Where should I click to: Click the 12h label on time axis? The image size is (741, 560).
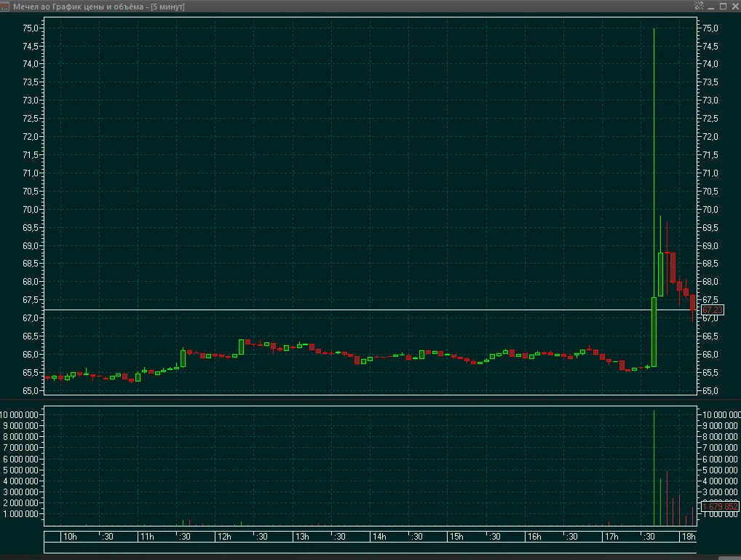pos(224,537)
